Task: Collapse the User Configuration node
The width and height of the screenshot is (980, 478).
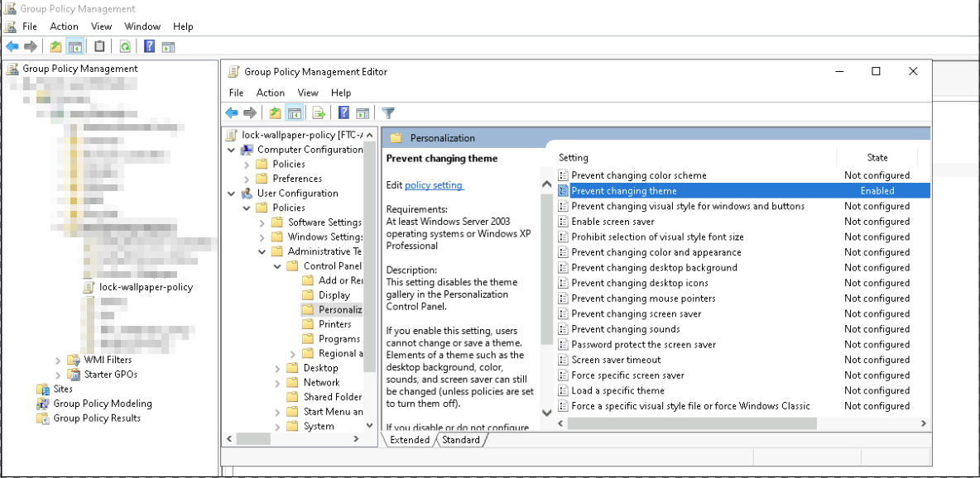Action: click(231, 194)
